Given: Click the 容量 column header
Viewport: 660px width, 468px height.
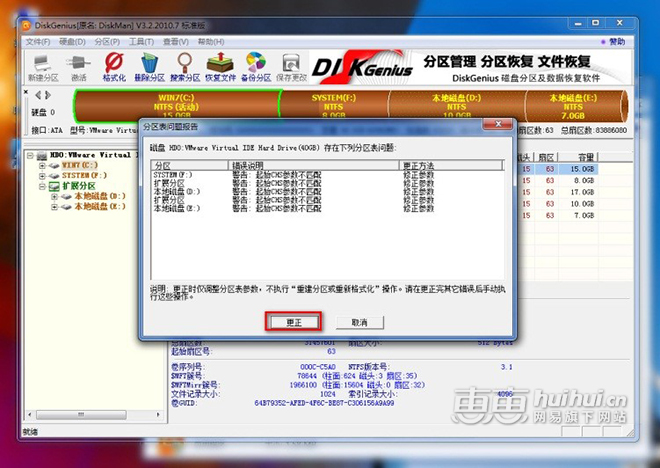Looking at the screenshot, I should click(578, 157).
